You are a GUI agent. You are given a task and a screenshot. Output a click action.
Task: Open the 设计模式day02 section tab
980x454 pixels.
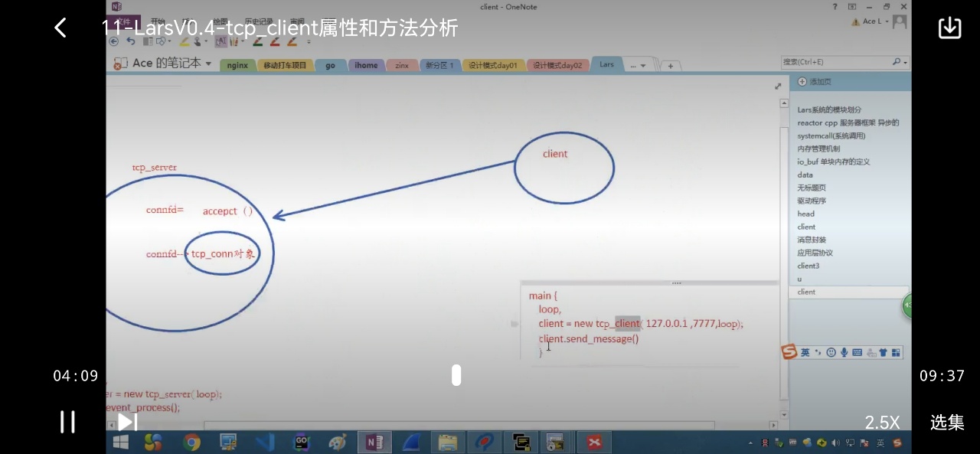(x=557, y=66)
